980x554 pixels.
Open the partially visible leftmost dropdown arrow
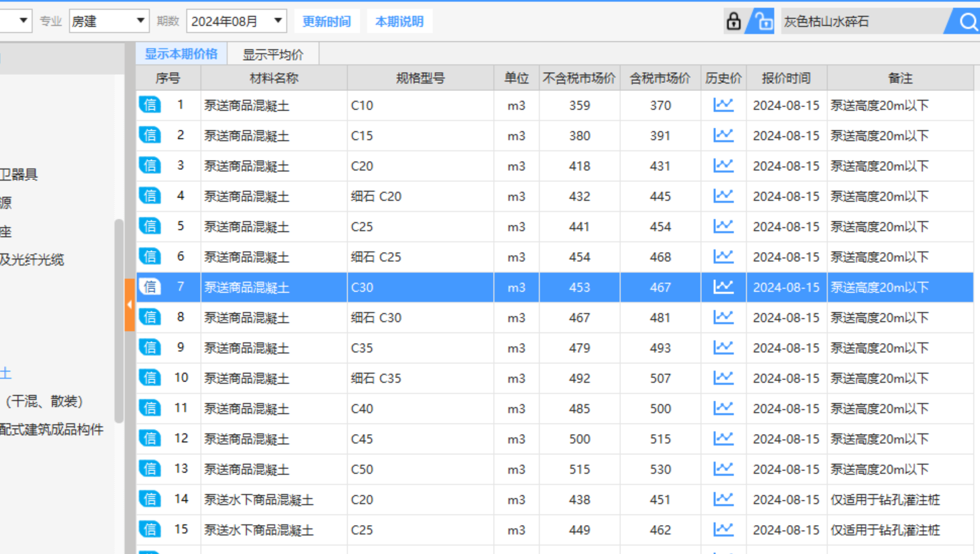(24, 21)
